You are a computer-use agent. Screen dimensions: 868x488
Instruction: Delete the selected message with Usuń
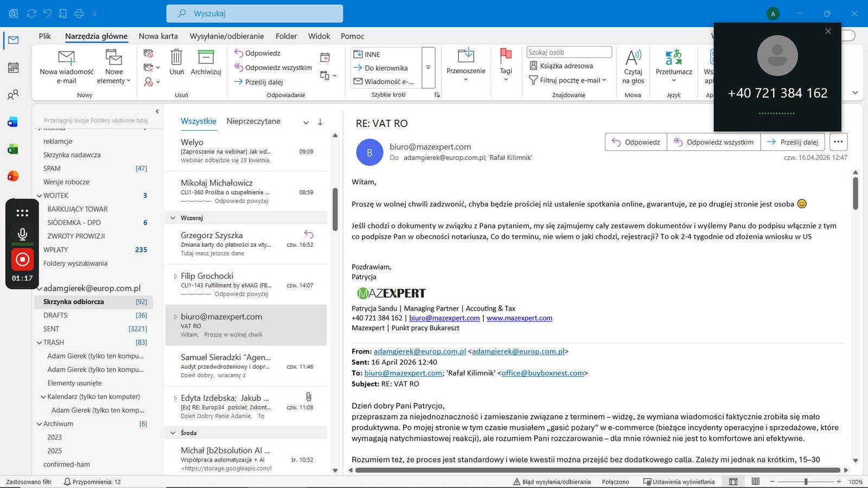(x=176, y=62)
